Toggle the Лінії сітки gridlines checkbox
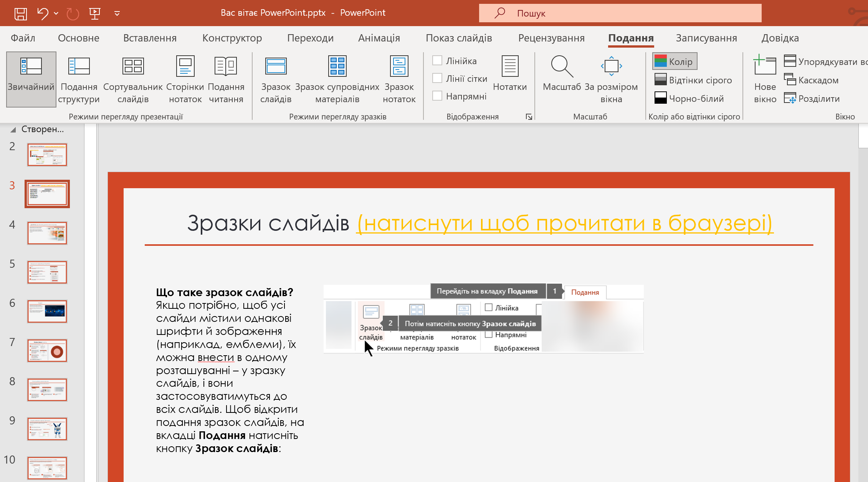This screenshot has height=482, width=868. 437,78
